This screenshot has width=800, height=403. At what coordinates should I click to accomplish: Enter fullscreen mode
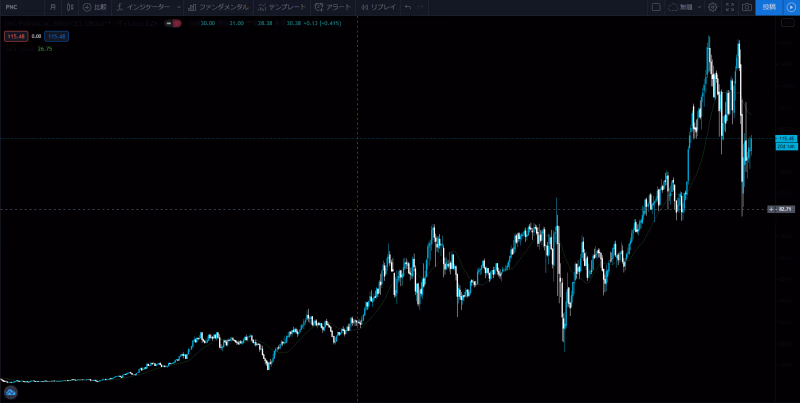(x=729, y=7)
